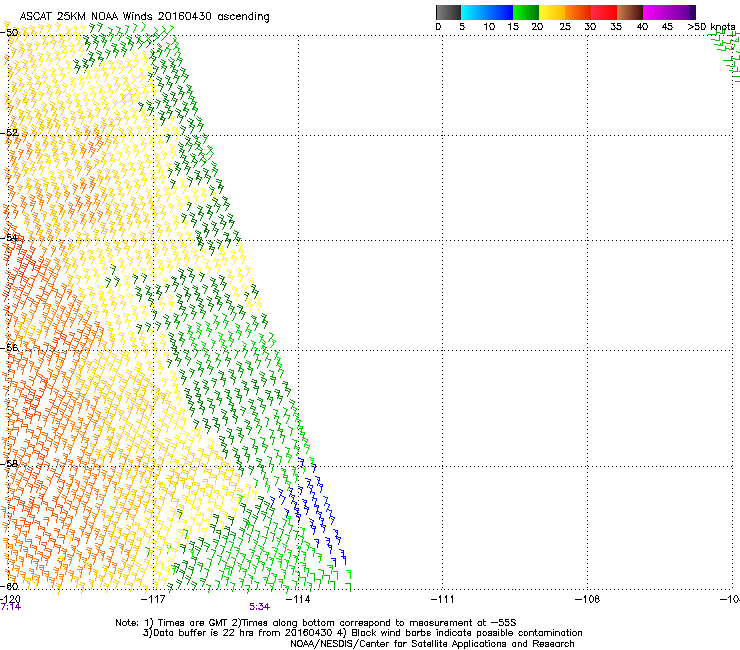
Task: Click the 'Times are GMT' note line
Action: [x=316, y=623]
